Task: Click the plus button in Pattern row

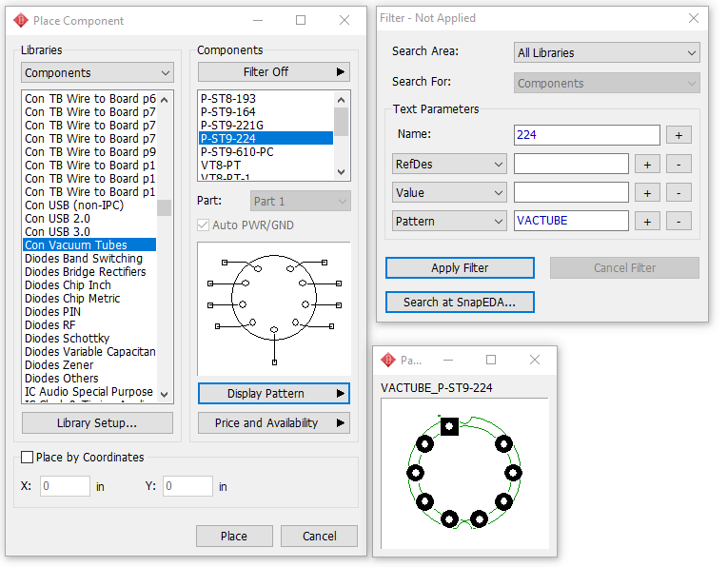Action: [647, 222]
